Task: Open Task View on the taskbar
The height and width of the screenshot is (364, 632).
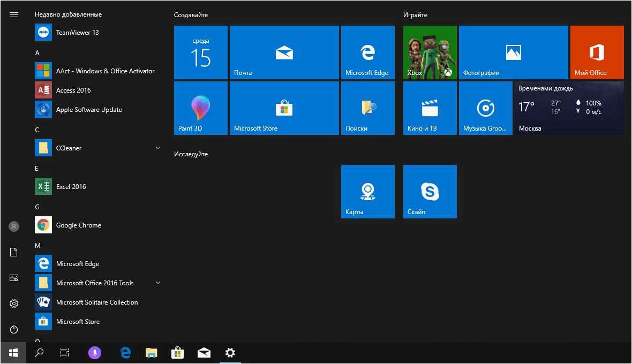Action: (x=64, y=353)
